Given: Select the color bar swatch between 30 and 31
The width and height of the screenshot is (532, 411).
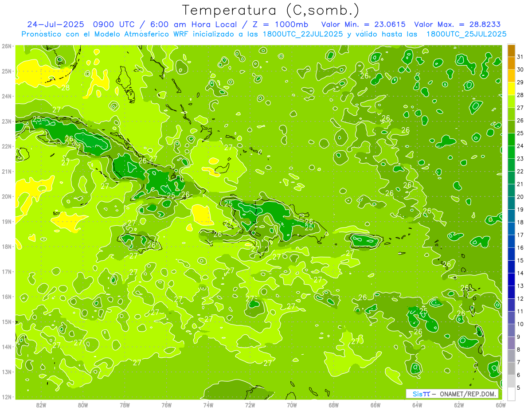Looking at the screenshot, I should [511, 63].
